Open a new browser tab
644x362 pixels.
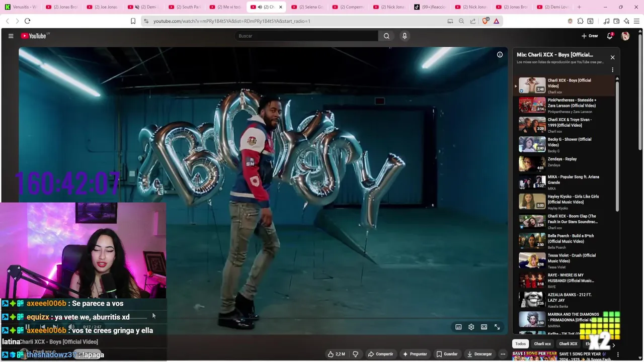point(579,7)
